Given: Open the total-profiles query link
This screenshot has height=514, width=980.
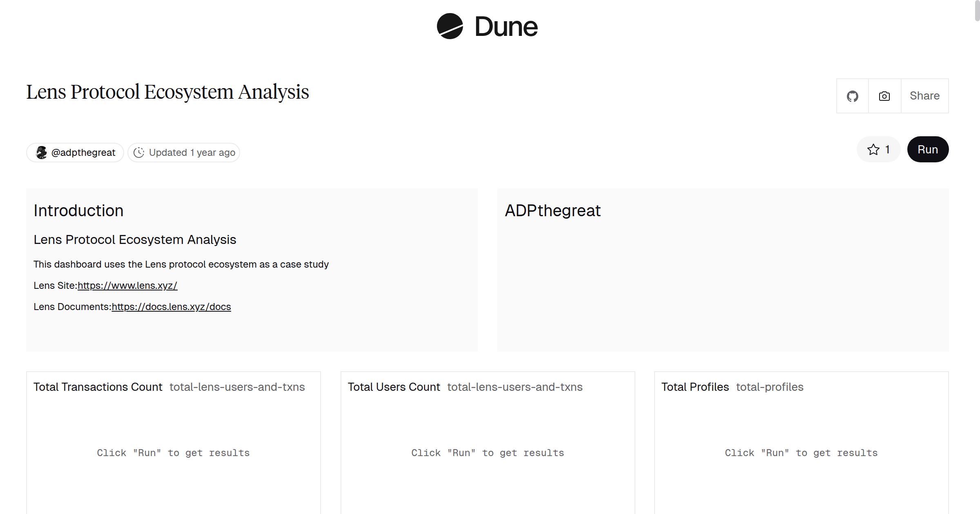Looking at the screenshot, I should (x=769, y=387).
